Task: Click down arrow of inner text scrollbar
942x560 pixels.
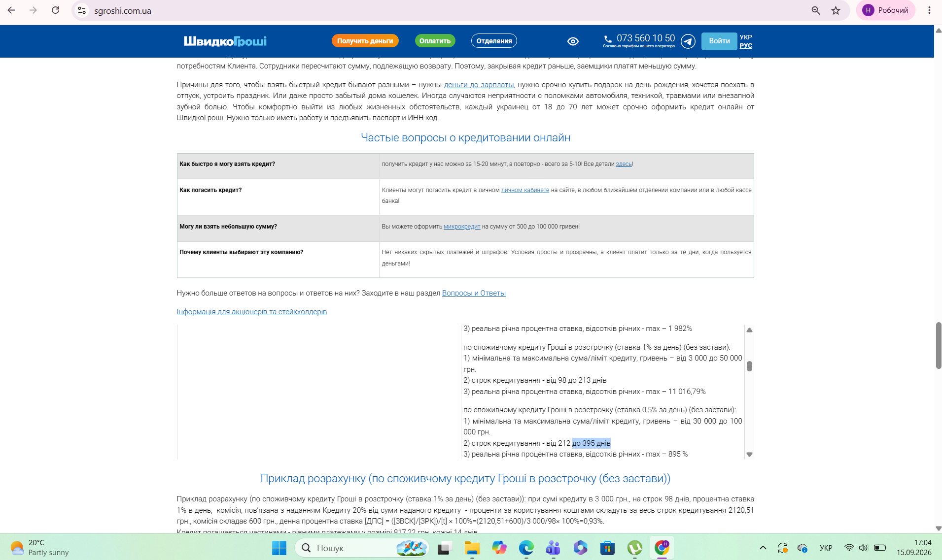Action: click(749, 455)
